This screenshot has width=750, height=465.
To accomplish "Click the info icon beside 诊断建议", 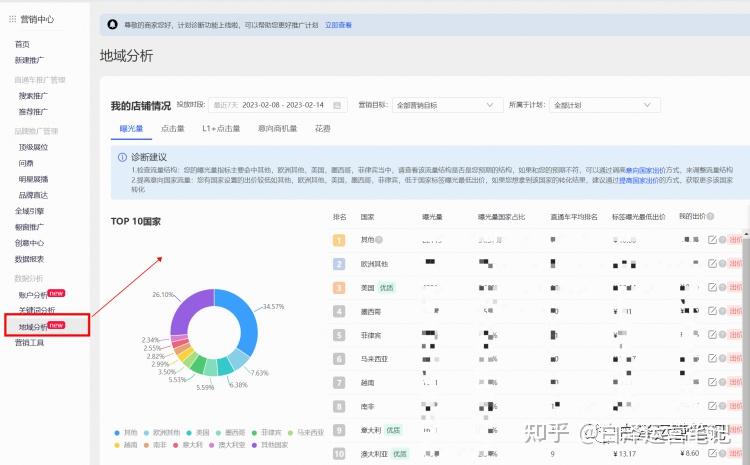I will [x=122, y=157].
